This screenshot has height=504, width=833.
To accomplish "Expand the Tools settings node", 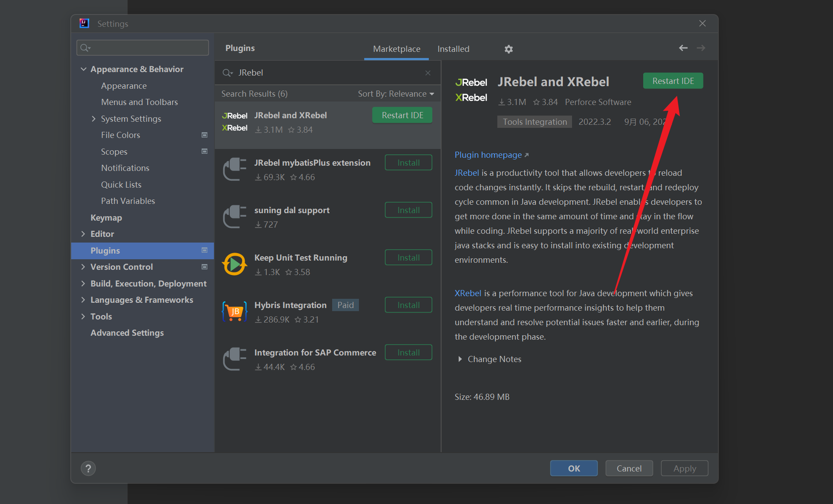I will (x=83, y=316).
